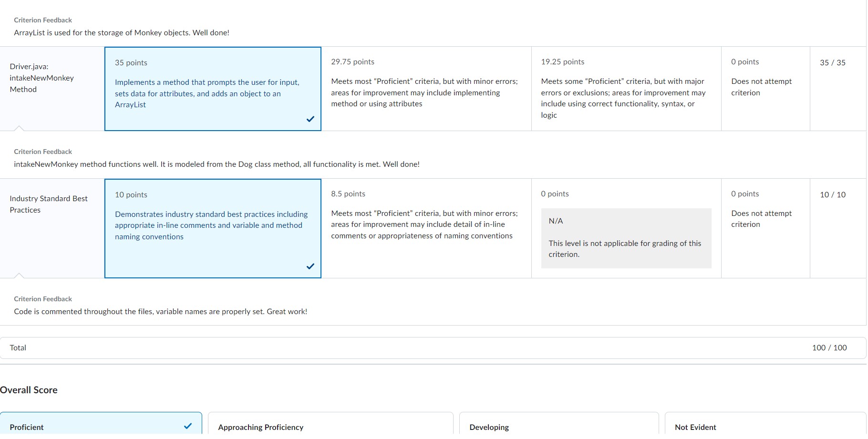Select the 29.75 points level for intakeNewMonkey Method

click(x=425, y=89)
